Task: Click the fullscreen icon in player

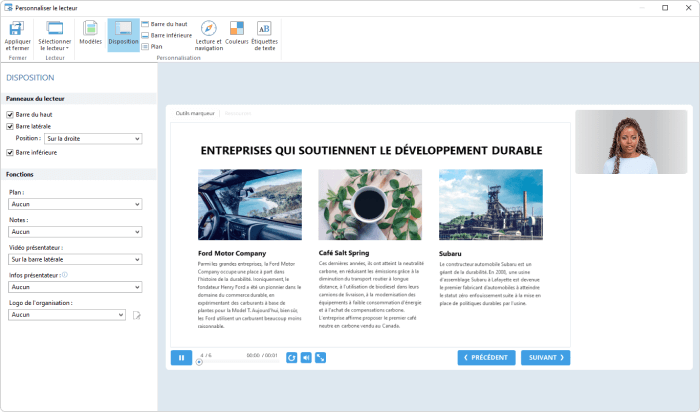Action: click(x=321, y=358)
